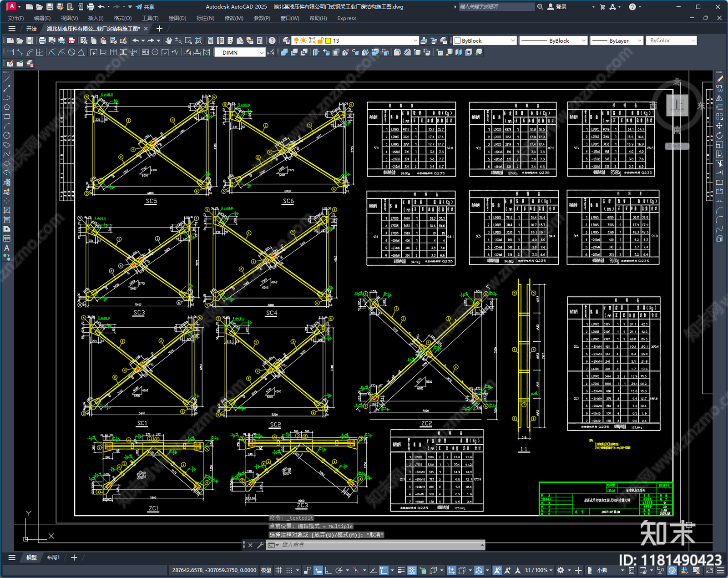Image resolution: width=728 pixels, height=578 pixels.
Task: Select the Multiline Text 'A' tool
Action: pyautogui.click(x=7, y=248)
